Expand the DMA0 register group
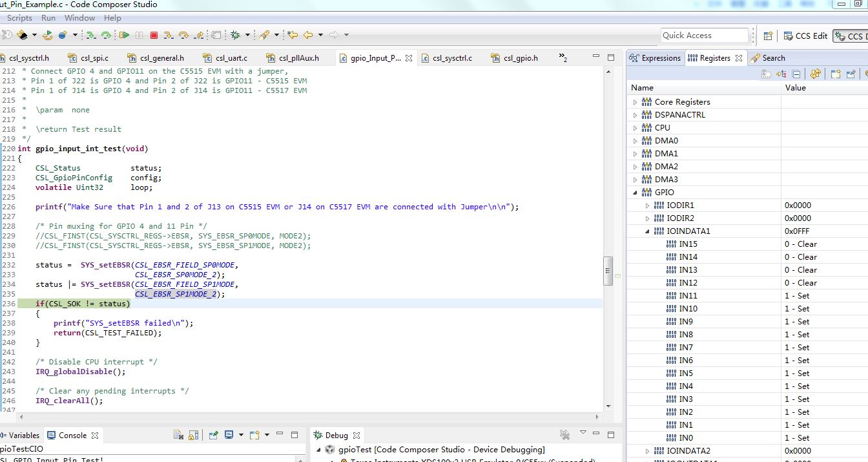868x462 pixels. coord(635,141)
